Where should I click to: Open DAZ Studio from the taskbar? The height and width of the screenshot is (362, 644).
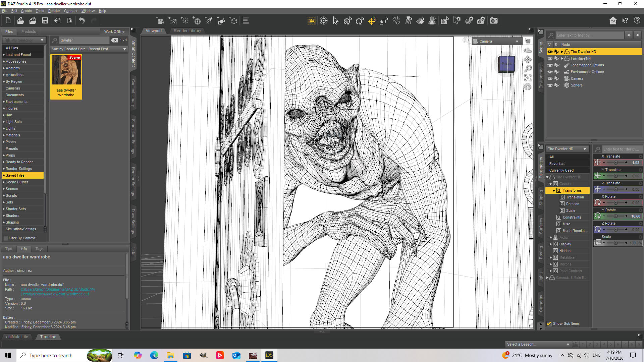[269, 355]
